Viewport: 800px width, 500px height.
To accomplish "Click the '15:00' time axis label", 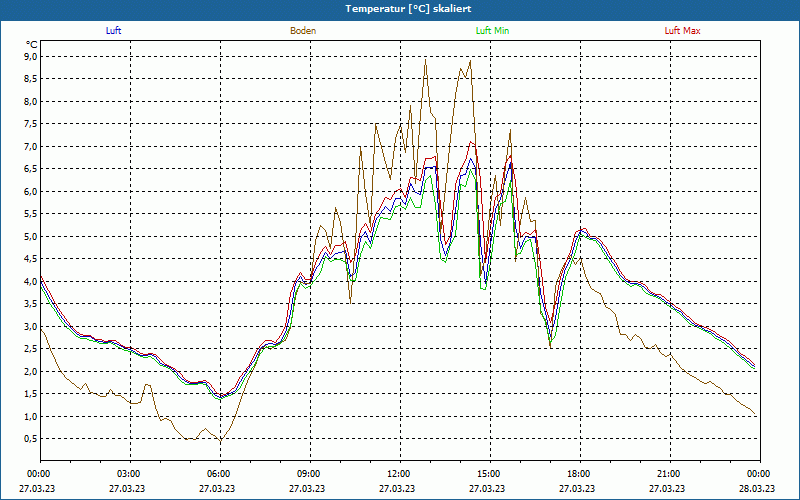I will click(488, 474).
